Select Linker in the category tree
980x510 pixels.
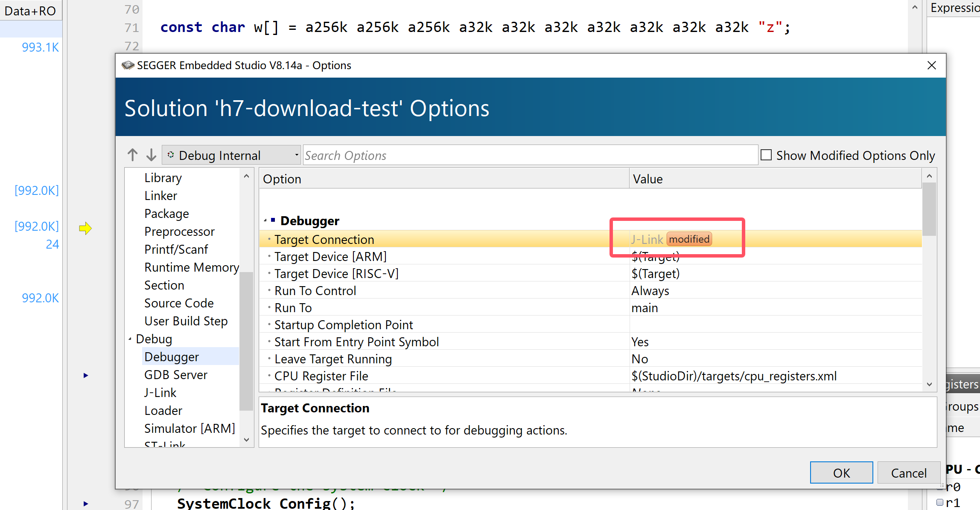tap(160, 196)
